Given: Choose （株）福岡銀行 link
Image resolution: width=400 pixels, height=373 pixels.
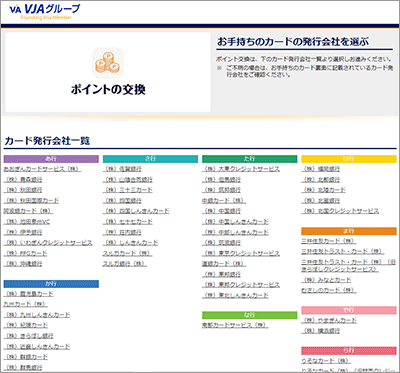Looking at the screenshot, I should pyautogui.click(x=321, y=169).
